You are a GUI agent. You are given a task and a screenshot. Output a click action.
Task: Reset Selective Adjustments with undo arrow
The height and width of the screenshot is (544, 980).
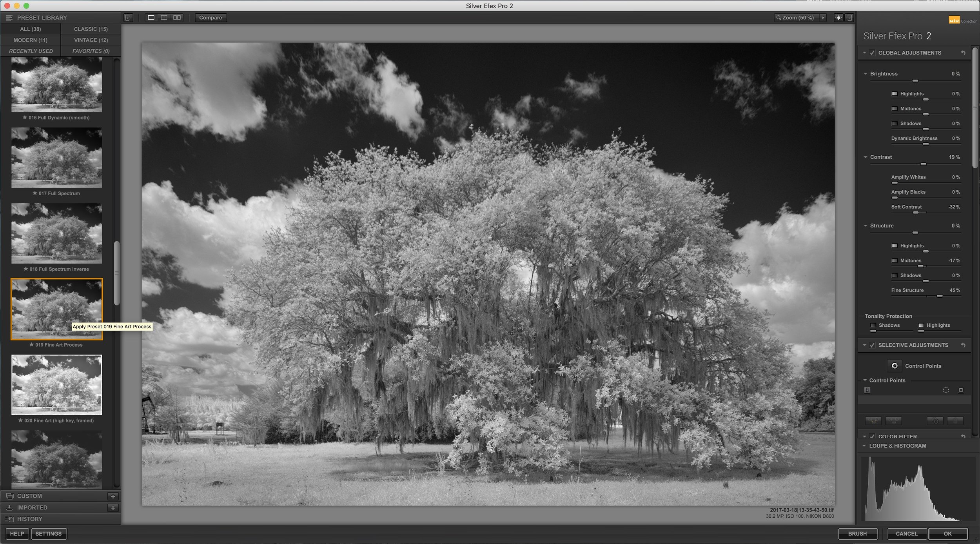pos(963,345)
